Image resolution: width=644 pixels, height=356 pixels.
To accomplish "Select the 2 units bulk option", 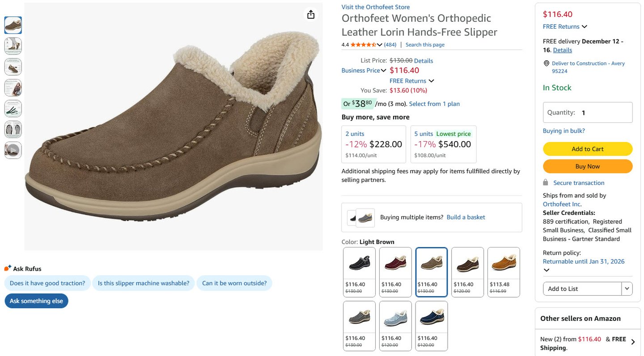I will pos(373,144).
